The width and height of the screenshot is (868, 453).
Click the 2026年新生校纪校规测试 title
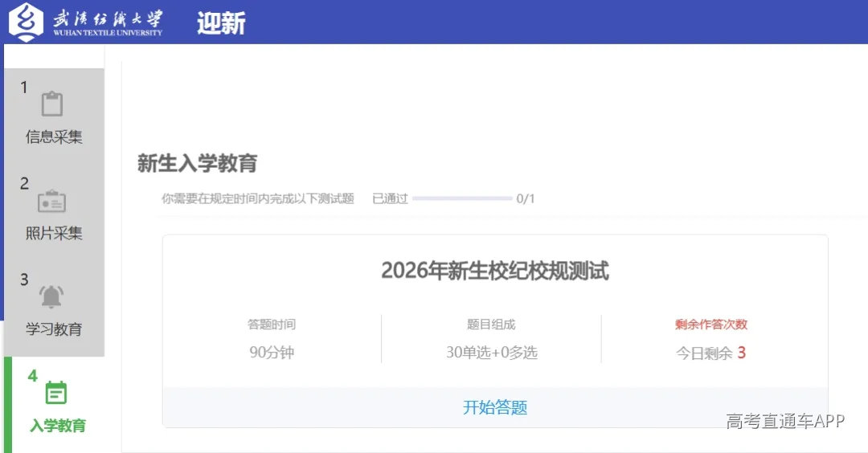pos(495,271)
